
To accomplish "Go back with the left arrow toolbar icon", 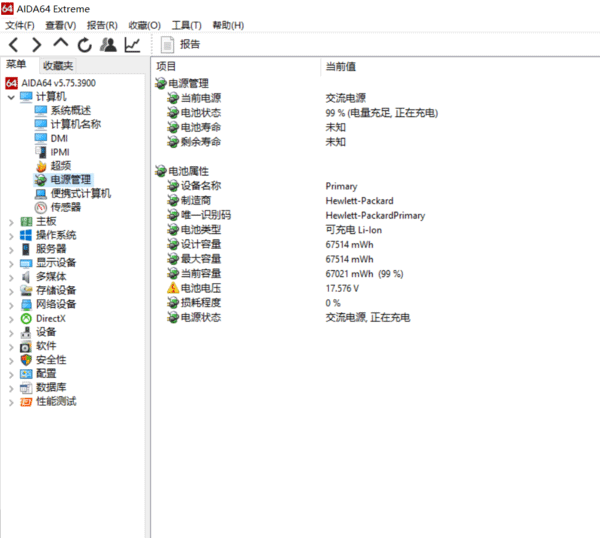I will click(x=13, y=45).
